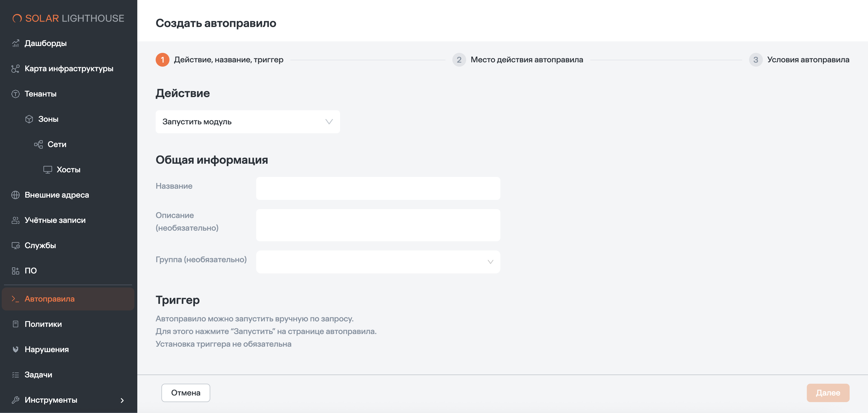
Task: Go to the Нарушения section
Action: point(47,349)
